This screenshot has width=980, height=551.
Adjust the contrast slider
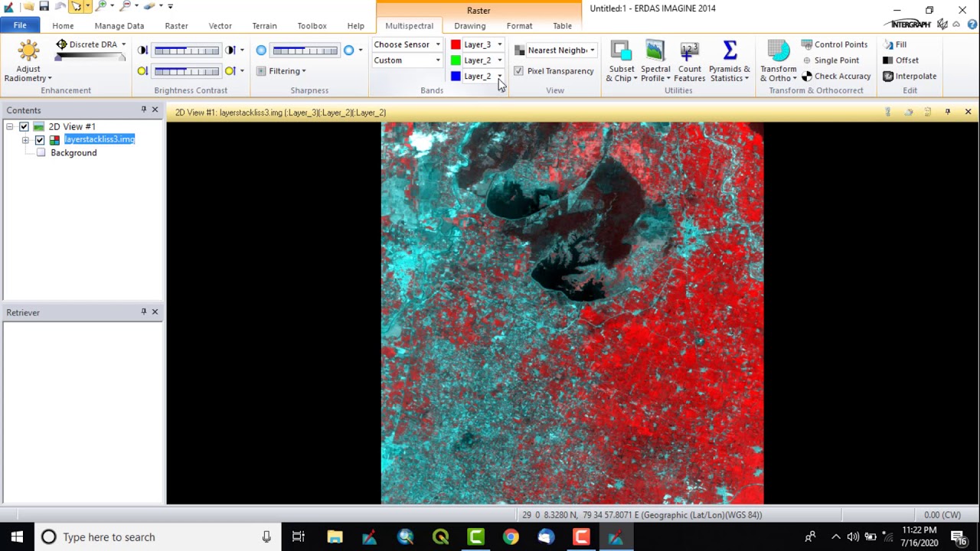[x=186, y=51]
